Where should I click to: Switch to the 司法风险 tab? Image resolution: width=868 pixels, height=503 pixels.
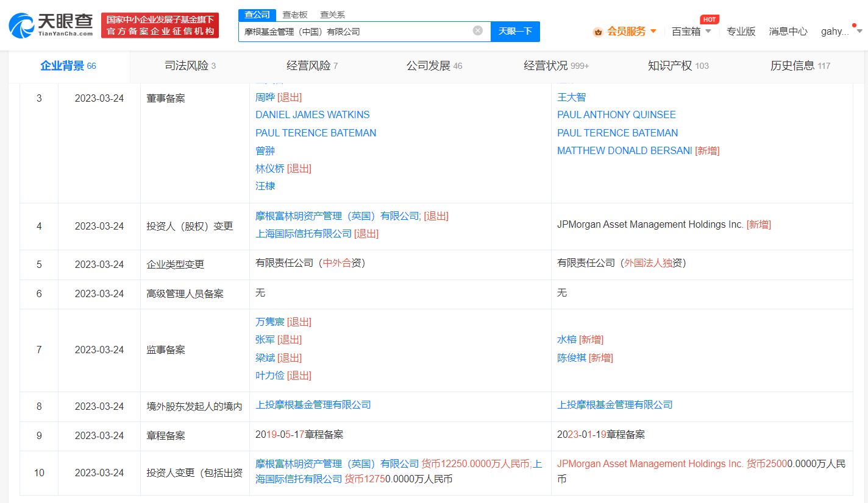(191, 66)
